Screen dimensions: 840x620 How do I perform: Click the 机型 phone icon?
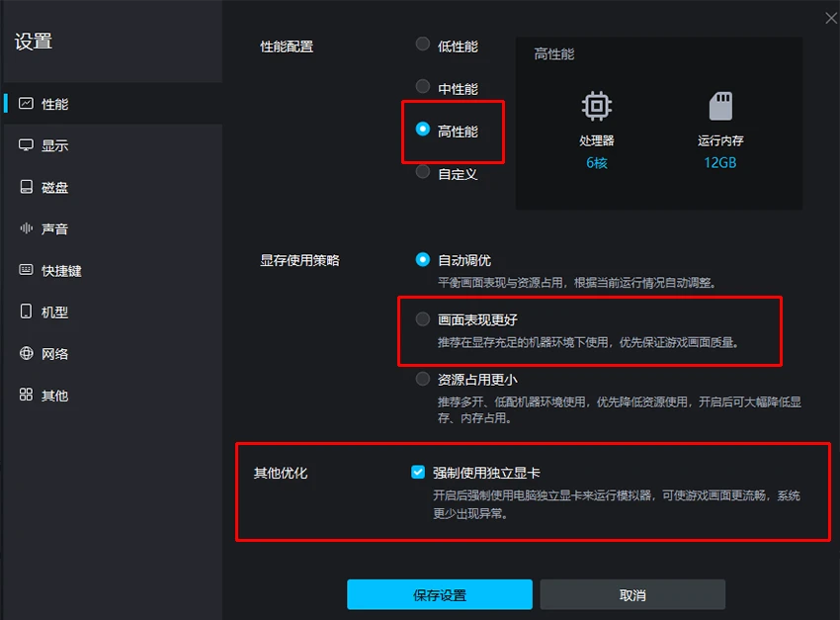pyautogui.click(x=26, y=311)
